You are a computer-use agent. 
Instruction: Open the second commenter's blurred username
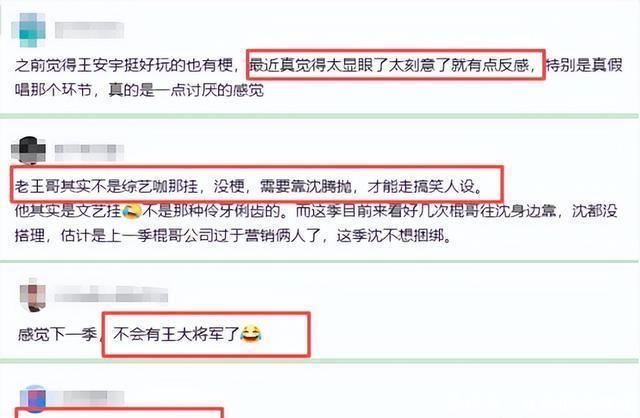(89, 152)
